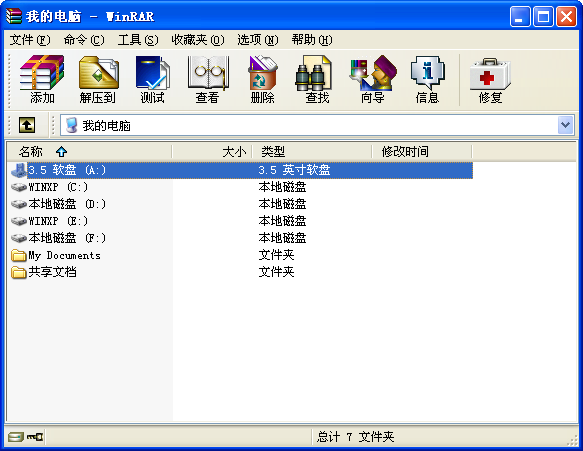This screenshot has height=451, width=583.
Task: Click the 总计 7 文件夹 status text
Action: coord(355,437)
